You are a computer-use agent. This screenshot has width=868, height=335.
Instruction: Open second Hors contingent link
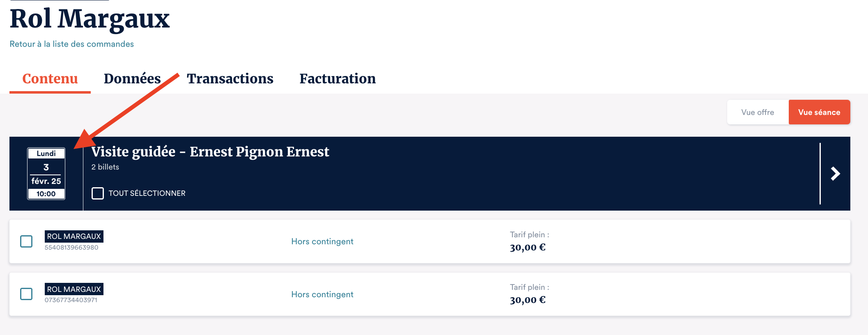tap(322, 294)
